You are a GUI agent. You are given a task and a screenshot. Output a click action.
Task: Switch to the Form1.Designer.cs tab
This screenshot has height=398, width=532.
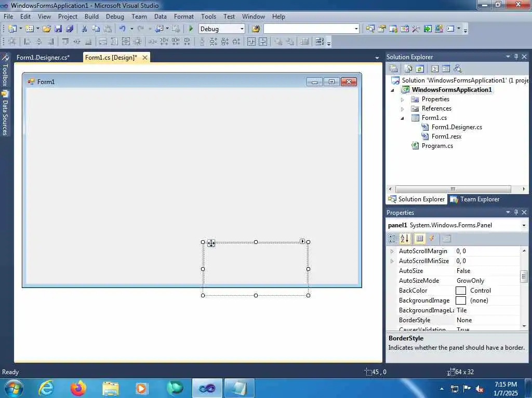point(43,57)
